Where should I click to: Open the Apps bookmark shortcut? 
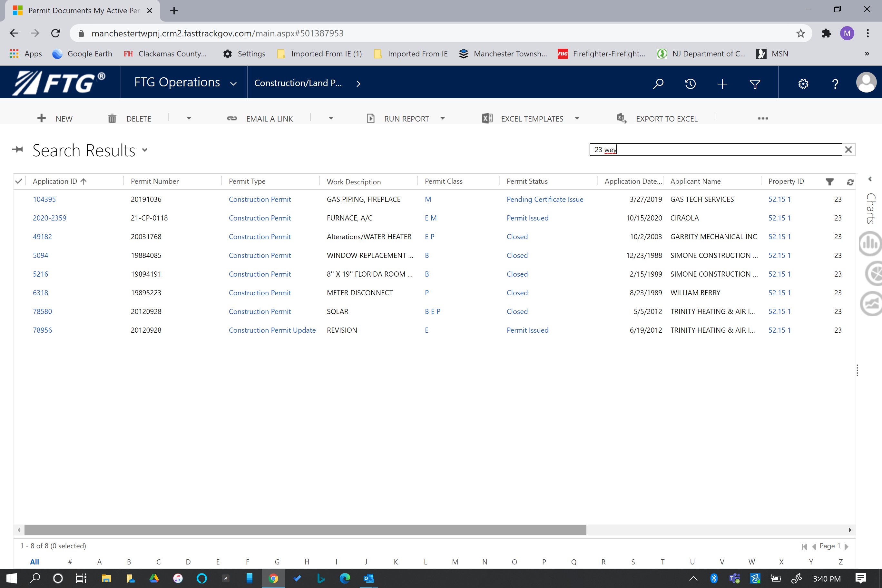pos(25,54)
